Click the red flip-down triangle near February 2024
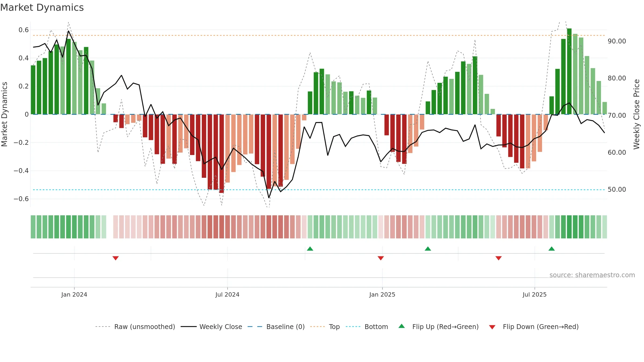644x362 pixels. pyautogui.click(x=116, y=258)
